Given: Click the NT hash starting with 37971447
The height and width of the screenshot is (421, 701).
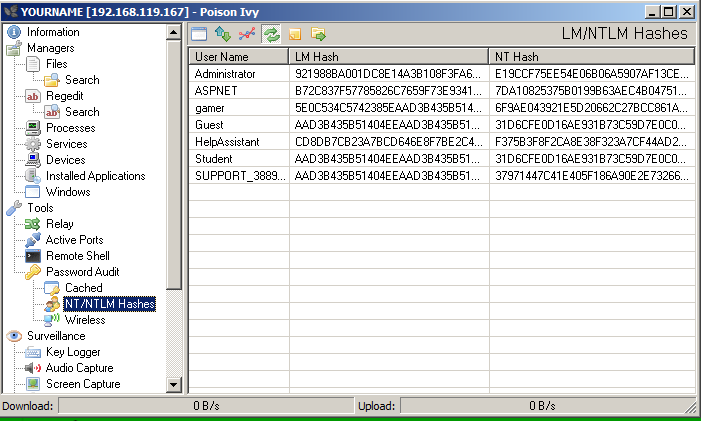Looking at the screenshot, I should 592,176.
